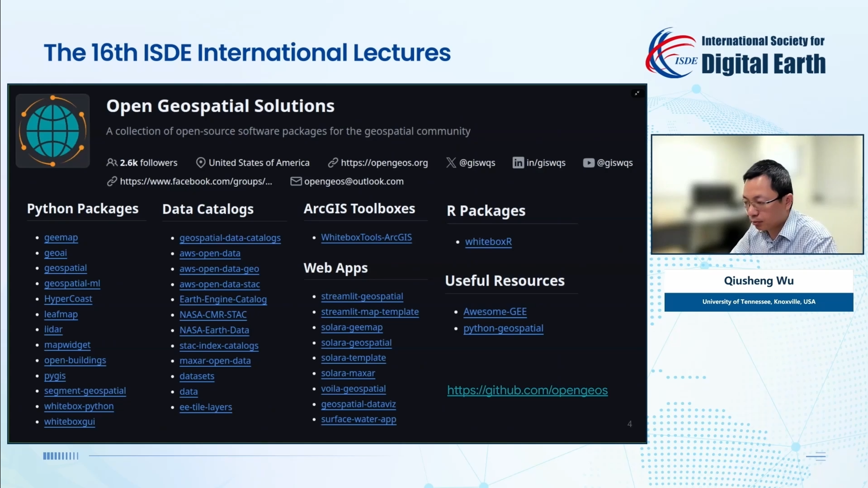
Task: Click the X logo beside @giswqs
Action: (451, 162)
